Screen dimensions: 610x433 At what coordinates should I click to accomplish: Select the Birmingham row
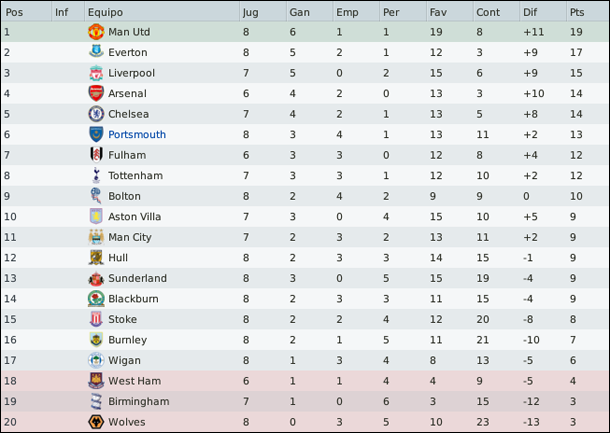pos(305,401)
